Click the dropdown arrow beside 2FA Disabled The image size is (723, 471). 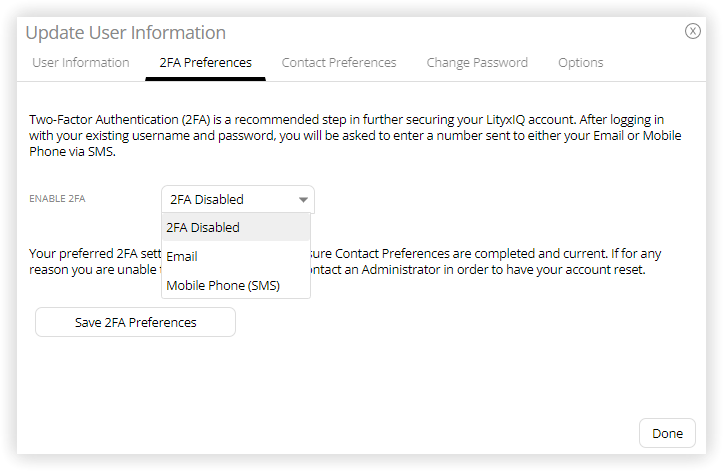point(303,200)
